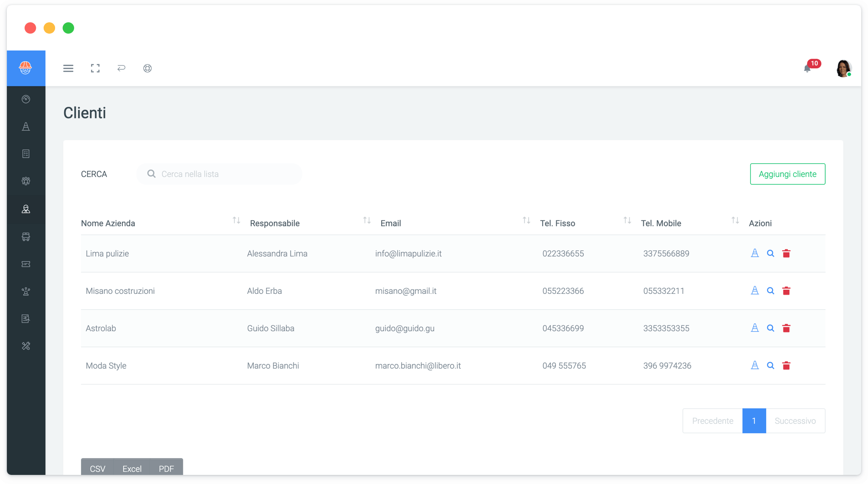Click responsible Aldo Erba cell
The width and height of the screenshot is (868, 484).
(264, 291)
